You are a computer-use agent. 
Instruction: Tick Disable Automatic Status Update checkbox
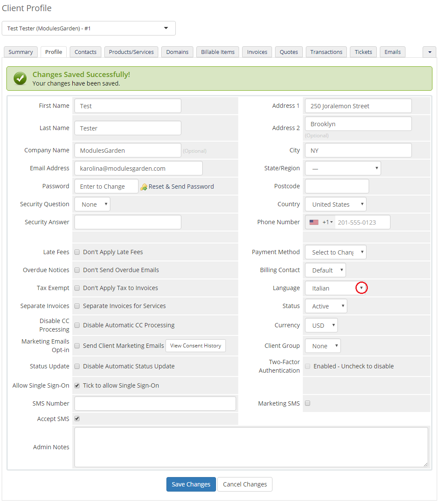[77, 366]
